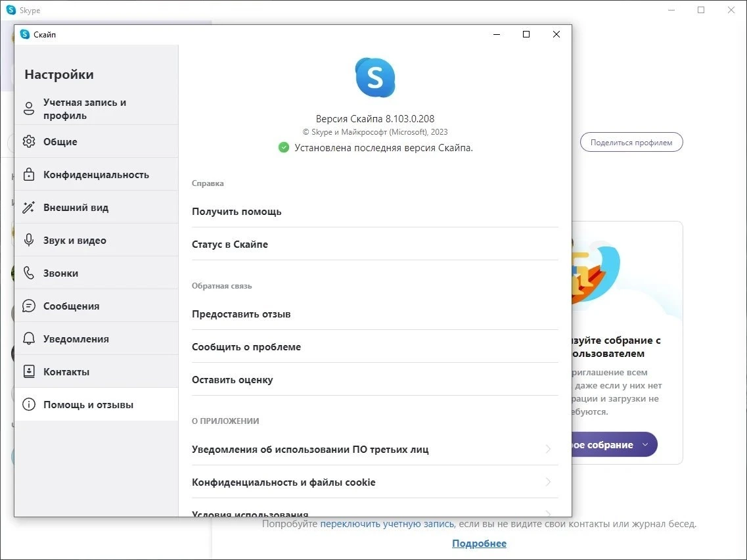Image resolution: width=747 pixels, height=560 pixels.
Task: Select the Уведомления settings section
Action: click(96, 339)
